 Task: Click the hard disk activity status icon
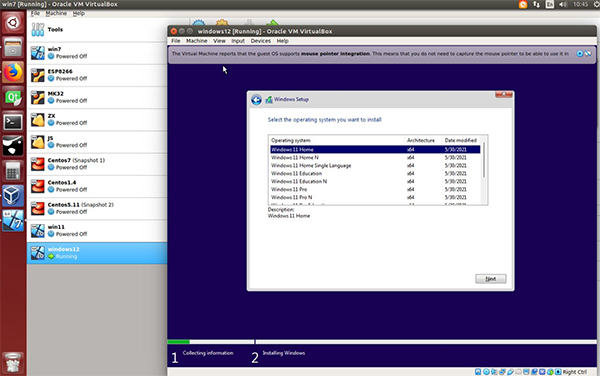click(478, 372)
